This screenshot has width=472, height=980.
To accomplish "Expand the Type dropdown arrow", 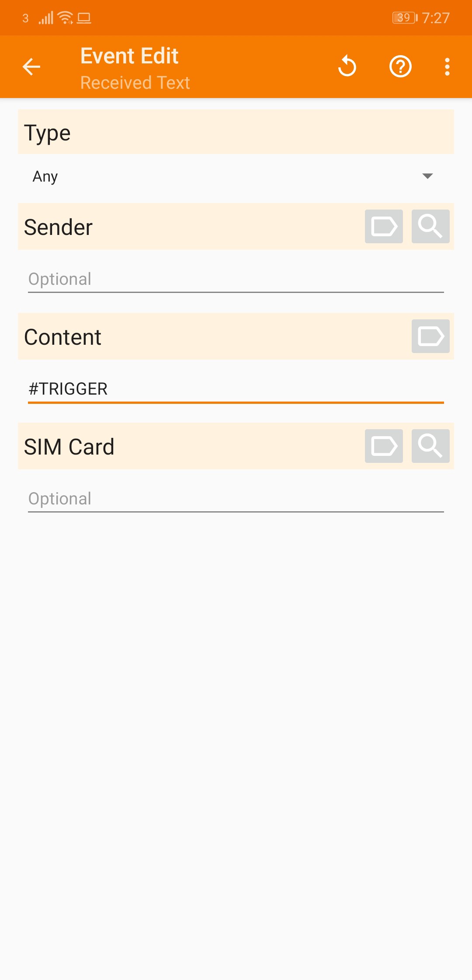I will (x=427, y=176).
